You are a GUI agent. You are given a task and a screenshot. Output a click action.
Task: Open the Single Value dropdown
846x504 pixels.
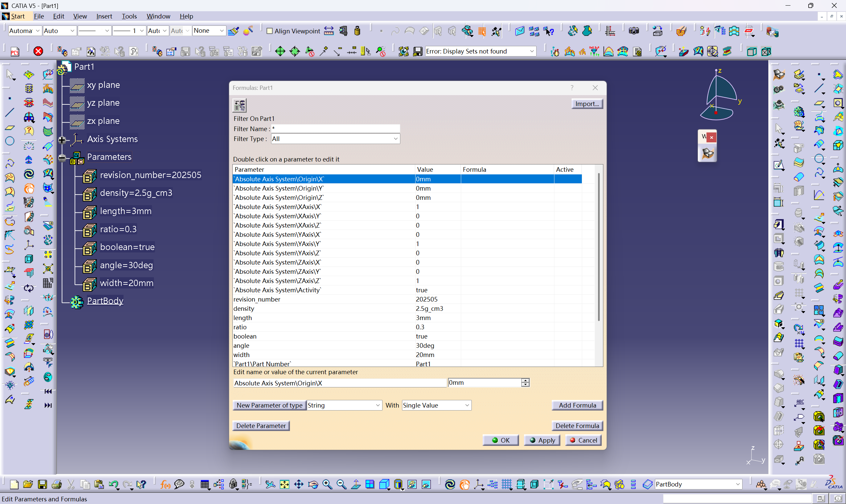[x=467, y=405]
